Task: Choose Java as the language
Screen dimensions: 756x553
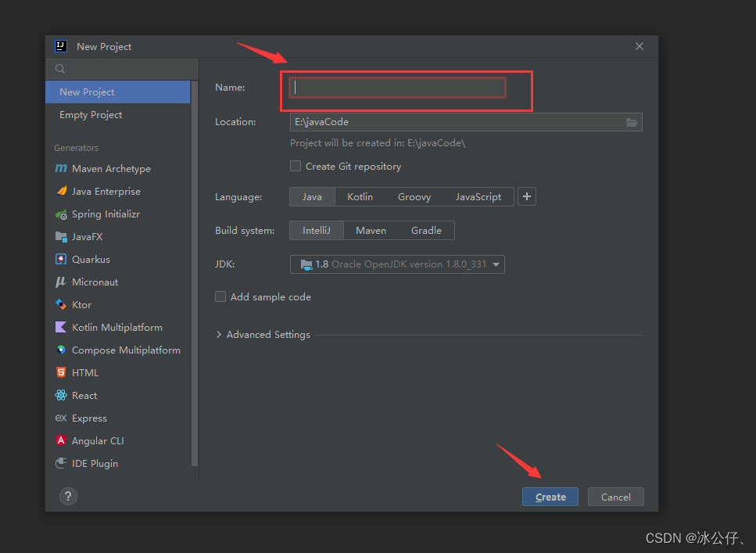Action: [312, 197]
